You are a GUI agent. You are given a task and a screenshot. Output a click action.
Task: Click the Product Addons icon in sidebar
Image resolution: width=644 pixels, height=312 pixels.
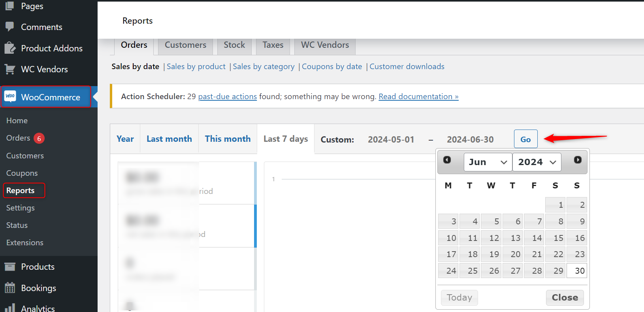(10, 48)
